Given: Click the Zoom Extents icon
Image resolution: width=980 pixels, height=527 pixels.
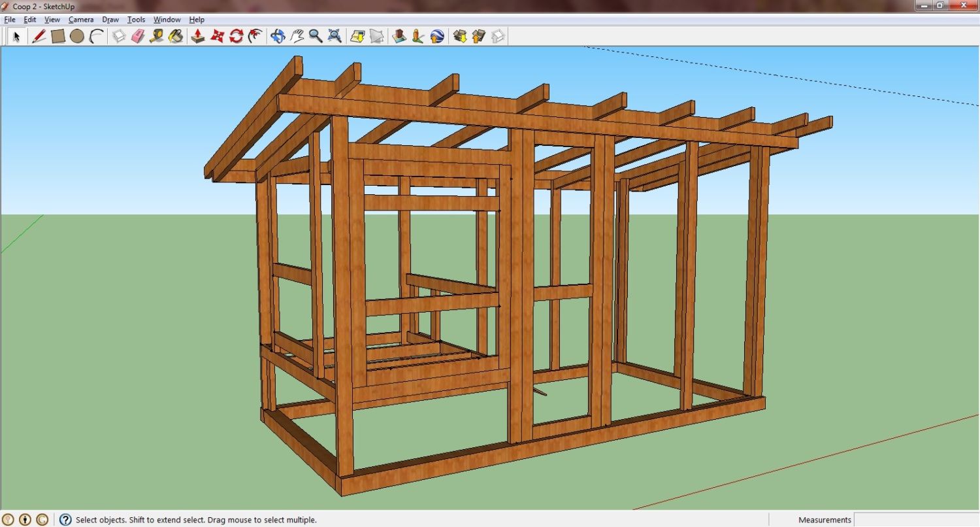Looking at the screenshot, I should point(335,36).
